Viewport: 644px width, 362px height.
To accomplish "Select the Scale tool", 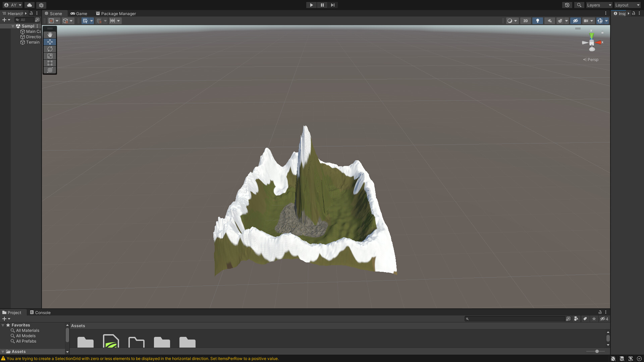I will click(50, 56).
